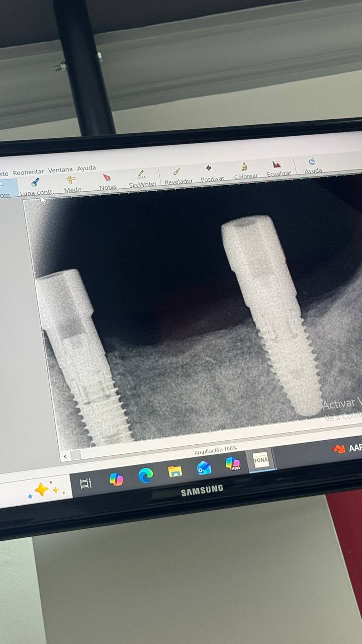Viewport: 362px width, 644px height.
Task: Open the M365 app from the taskbar
Action: coord(232,464)
